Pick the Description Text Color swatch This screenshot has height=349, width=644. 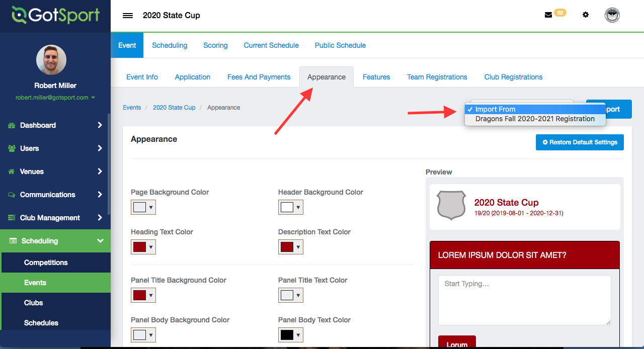(x=291, y=247)
